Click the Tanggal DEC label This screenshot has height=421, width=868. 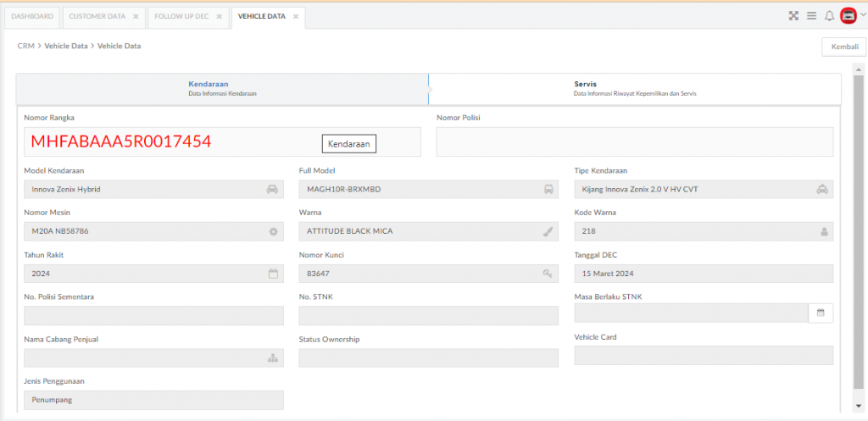pos(596,255)
